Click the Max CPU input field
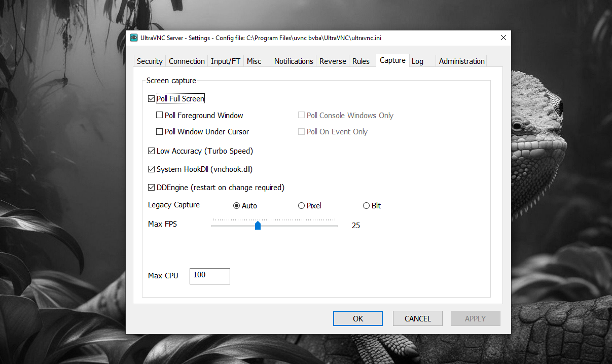 click(x=209, y=276)
